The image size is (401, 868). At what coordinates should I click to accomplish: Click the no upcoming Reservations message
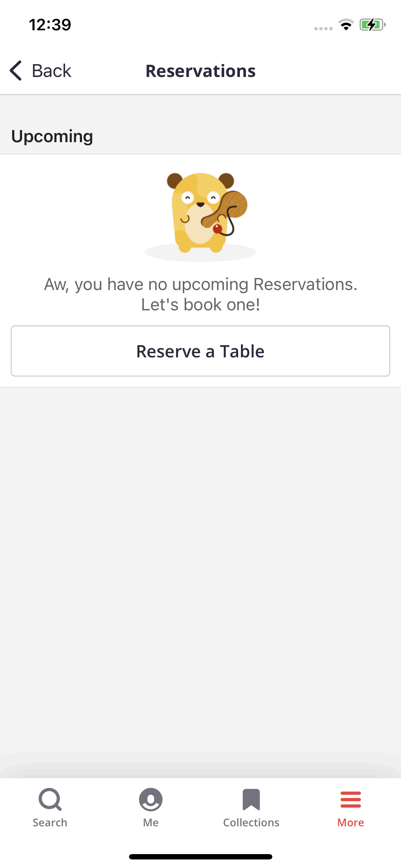(x=200, y=294)
